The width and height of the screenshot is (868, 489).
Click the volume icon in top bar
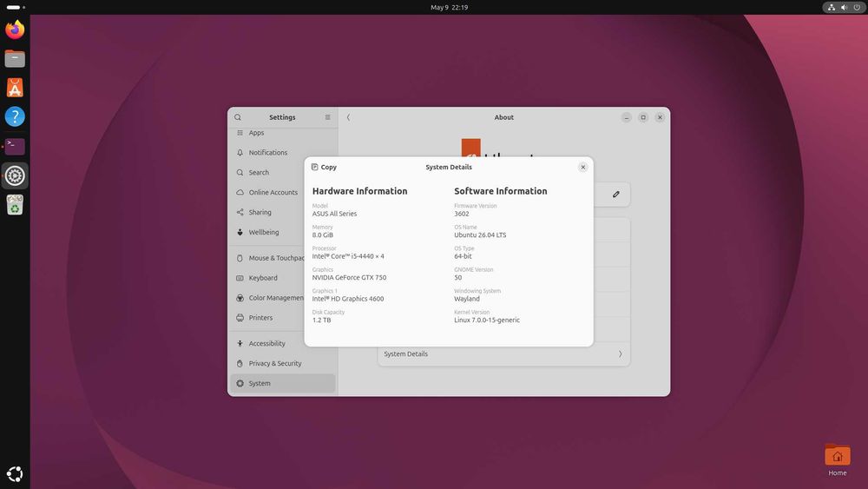pos(844,7)
